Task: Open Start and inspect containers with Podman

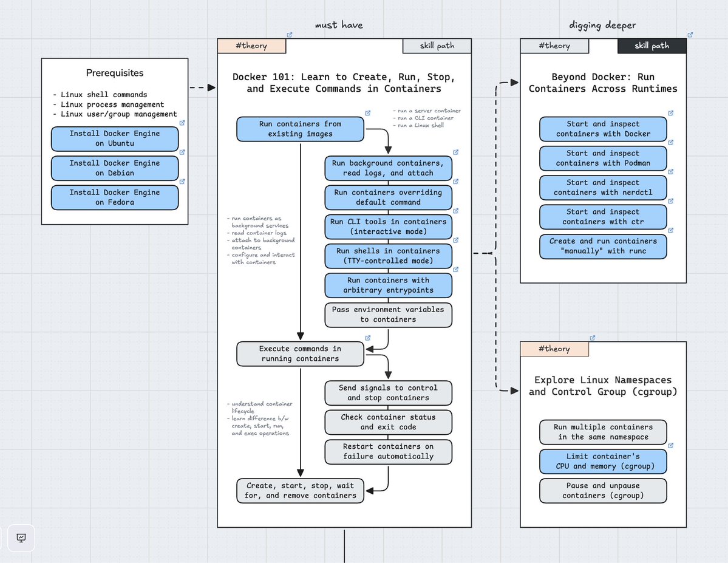Action: click(603, 158)
